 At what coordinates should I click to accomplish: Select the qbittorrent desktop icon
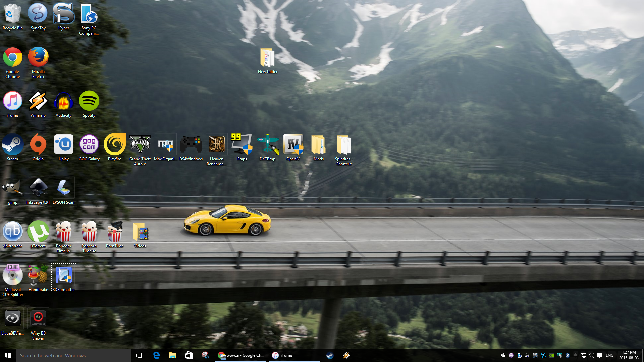(13, 235)
